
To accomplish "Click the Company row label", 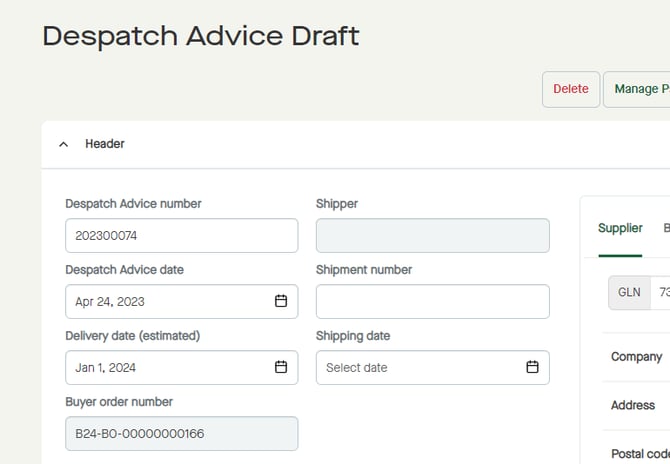I will click(x=636, y=357).
